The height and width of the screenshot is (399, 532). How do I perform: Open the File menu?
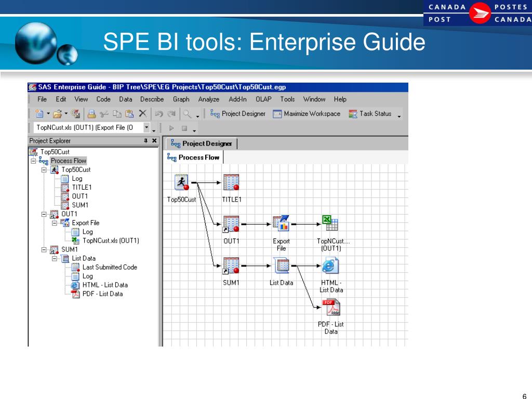pyautogui.click(x=42, y=99)
